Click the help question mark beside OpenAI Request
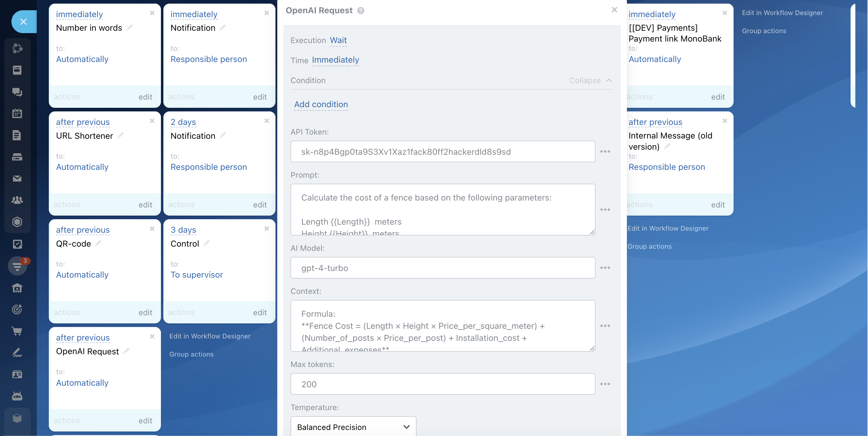This screenshot has height=436, width=868. 360,11
